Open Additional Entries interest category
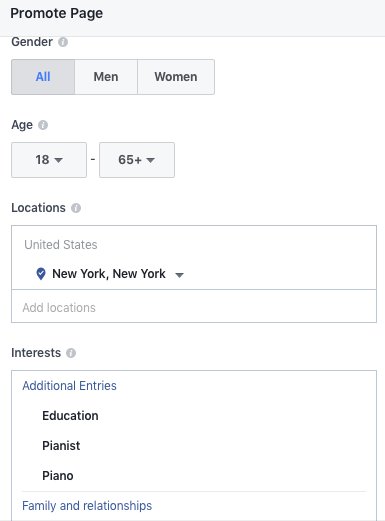Screen dimensions: 385x521 click(69, 386)
